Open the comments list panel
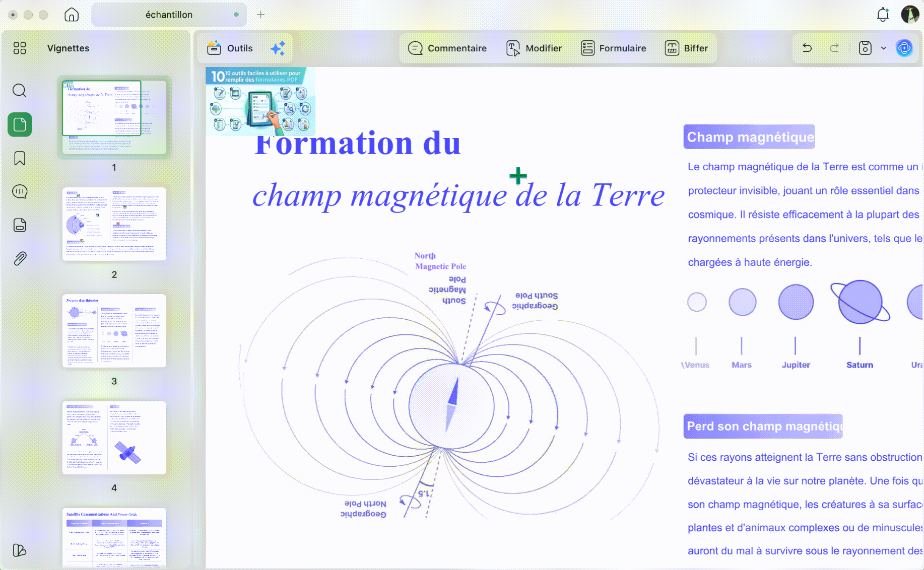 [20, 192]
